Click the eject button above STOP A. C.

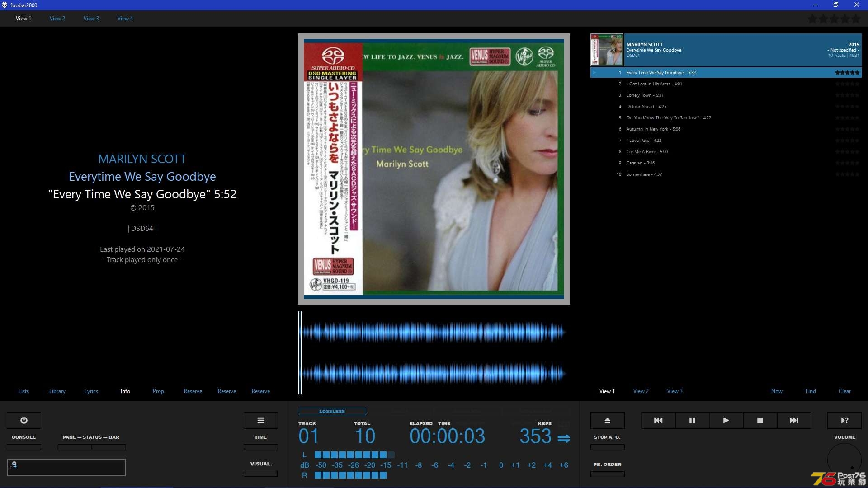(x=608, y=420)
